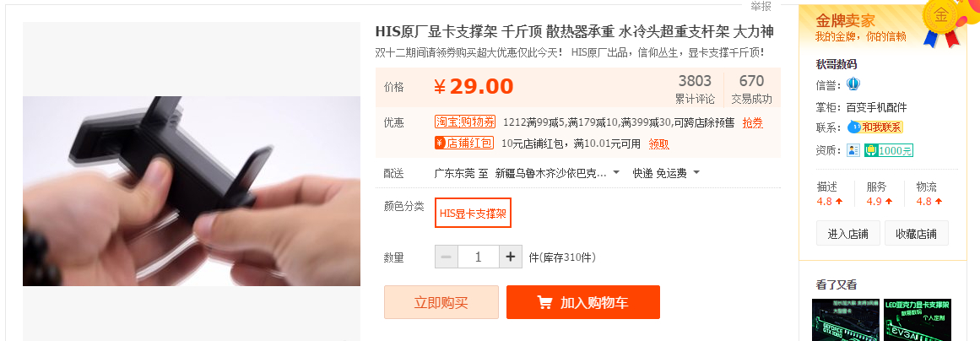Click the seller ID certification icon

[853, 150]
